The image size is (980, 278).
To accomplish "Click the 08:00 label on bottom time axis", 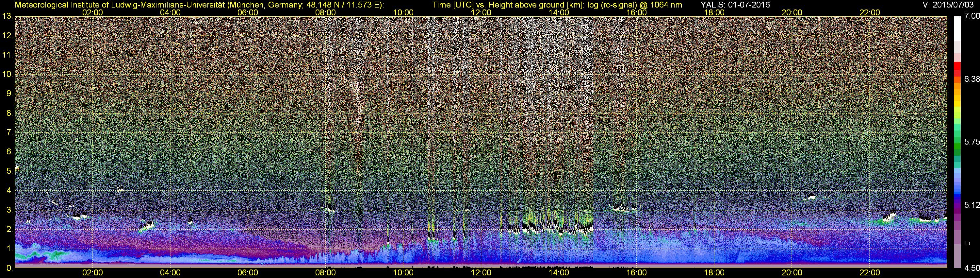I will [x=326, y=273].
